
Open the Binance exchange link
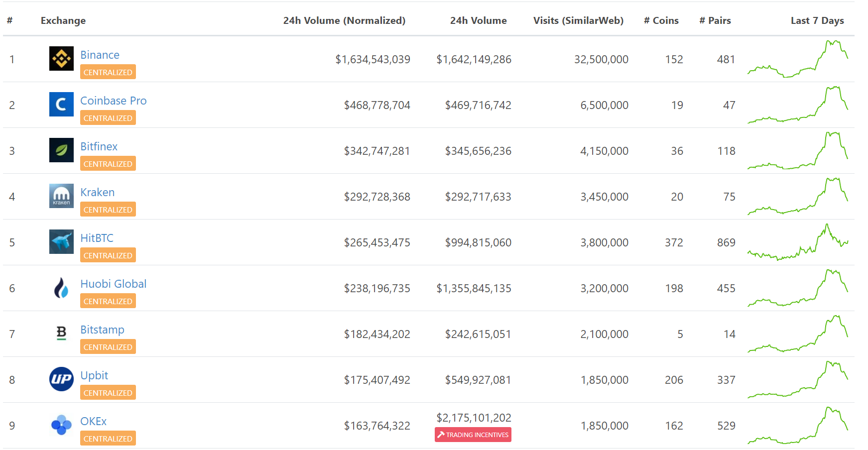pos(100,55)
